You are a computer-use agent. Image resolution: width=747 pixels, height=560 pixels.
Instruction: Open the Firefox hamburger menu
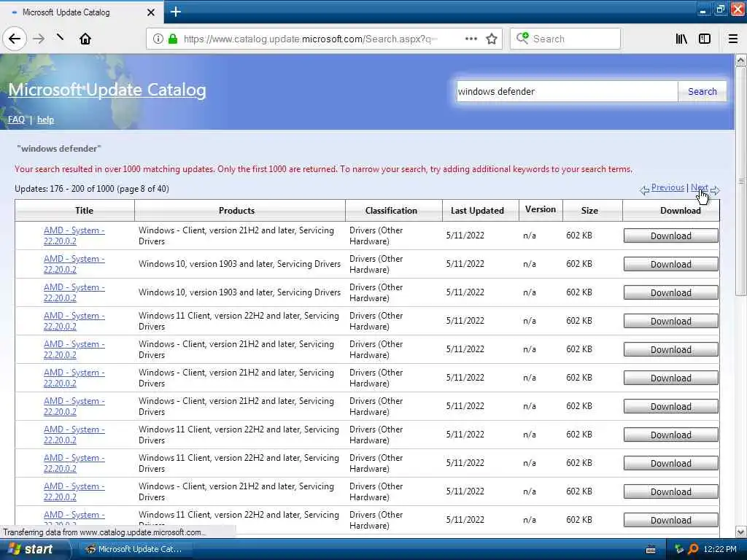(x=733, y=39)
